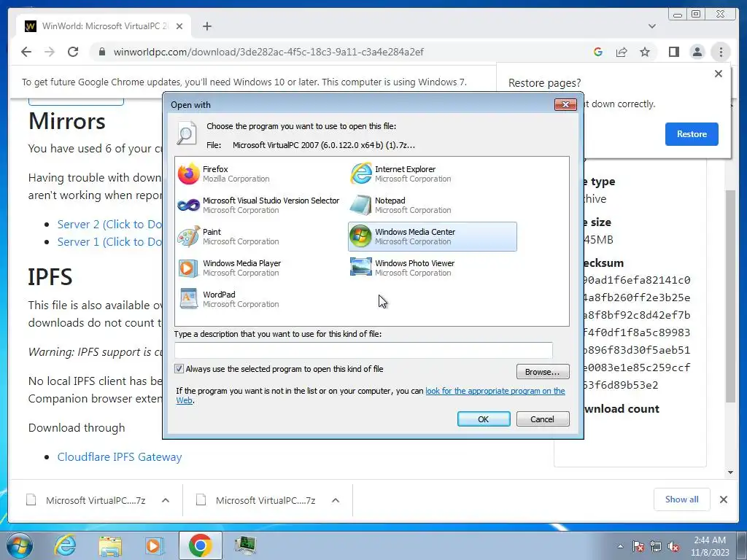This screenshot has height=560, width=747.
Task: Click the Browse... button
Action: 543,372
